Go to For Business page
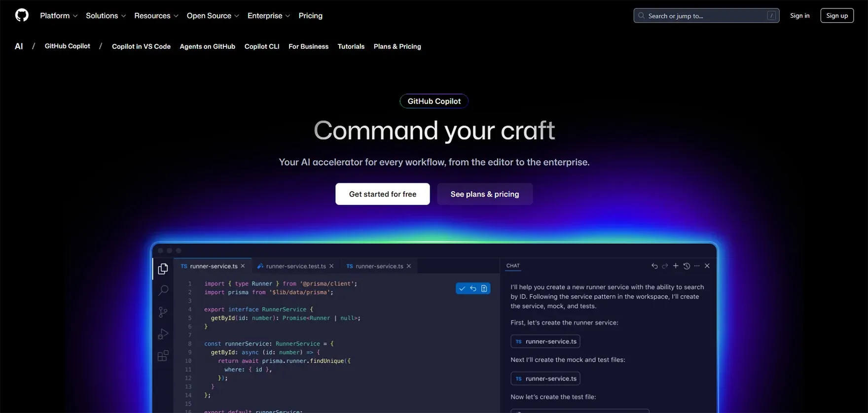Screen dimensions: 868x413 [308, 46]
